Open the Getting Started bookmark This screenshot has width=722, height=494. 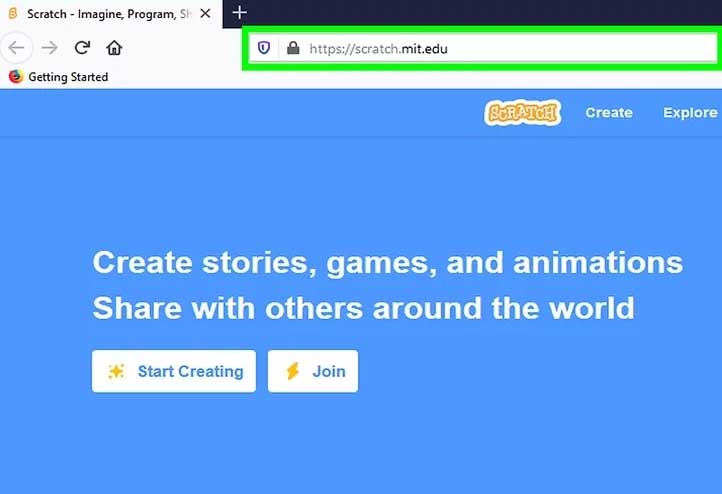tap(58, 77)
